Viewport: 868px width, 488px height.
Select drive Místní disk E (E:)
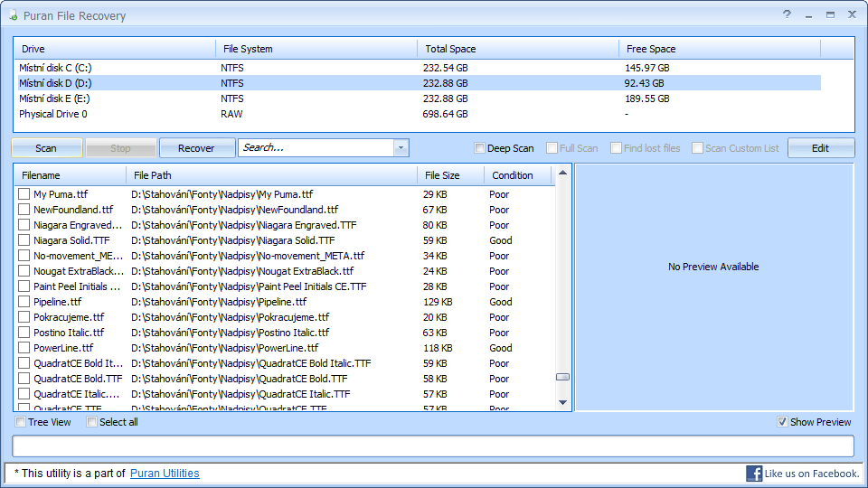[x=419, y=99]
